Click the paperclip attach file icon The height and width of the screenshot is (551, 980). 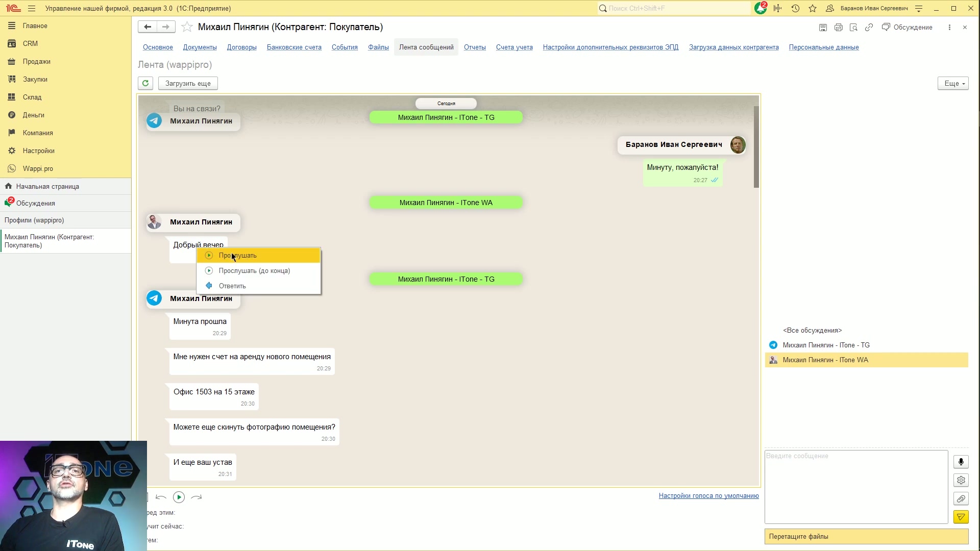[x=961, y=499]
